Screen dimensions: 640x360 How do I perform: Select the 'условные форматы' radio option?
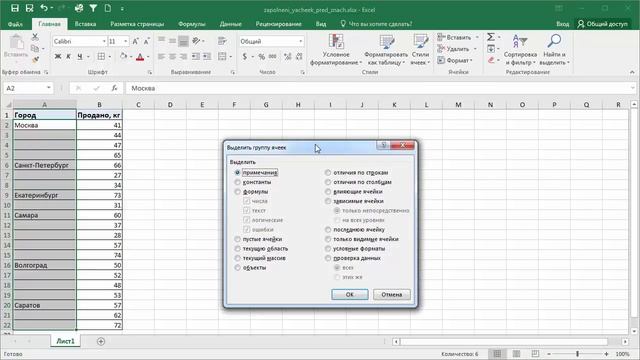point(328,249)
